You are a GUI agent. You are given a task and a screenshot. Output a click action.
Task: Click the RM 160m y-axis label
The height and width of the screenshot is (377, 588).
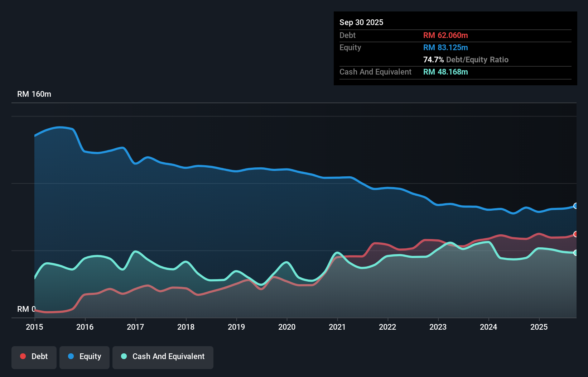(34, 94)
